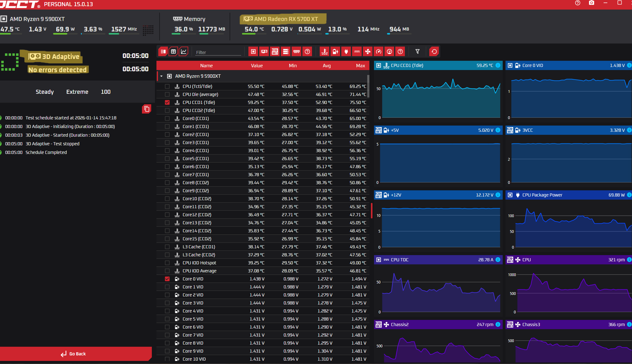
Task: Click the funnel filter icon
Action: [x=418, y=52]
